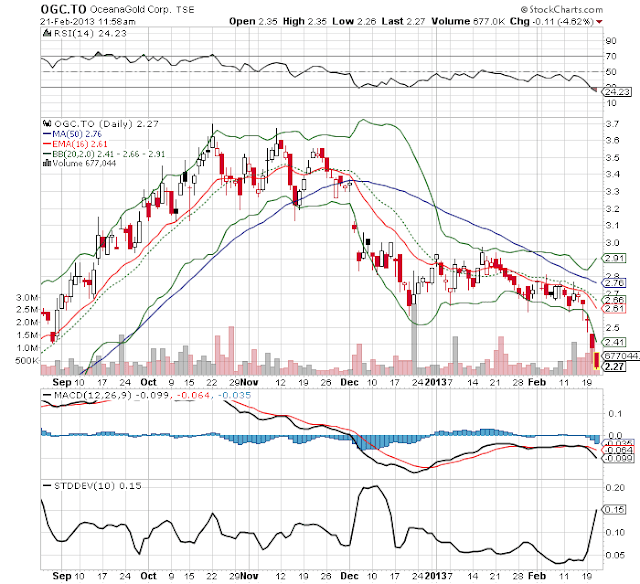Click the OGC.TO (Daily) 2.27 legend label
The image size is (640, 584).
pyautogui.click(x=106, y=124)
